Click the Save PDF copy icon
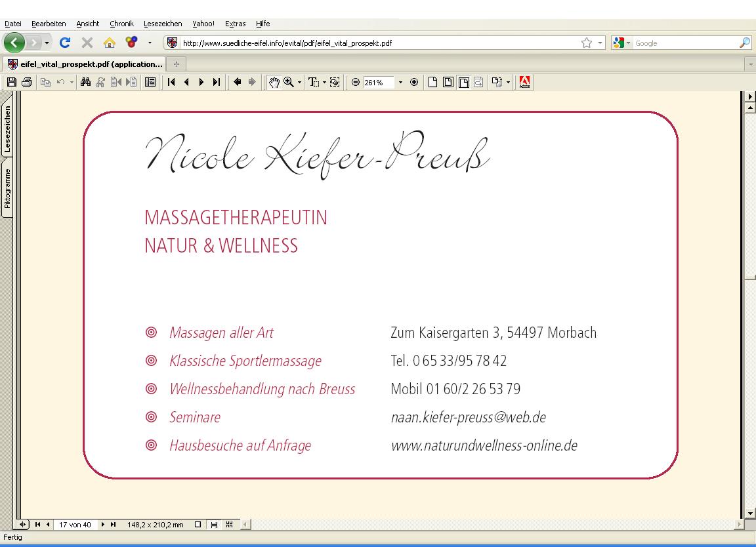Image resolution: width=756 pixels, height=547 pixels. tap(11, 82)
